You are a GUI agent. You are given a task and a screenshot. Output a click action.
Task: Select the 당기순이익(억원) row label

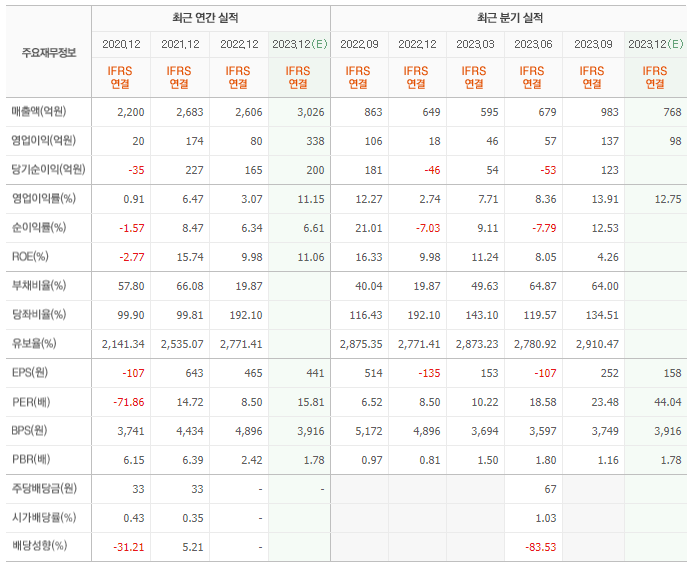pyautogui.click(x=48, y=169)
